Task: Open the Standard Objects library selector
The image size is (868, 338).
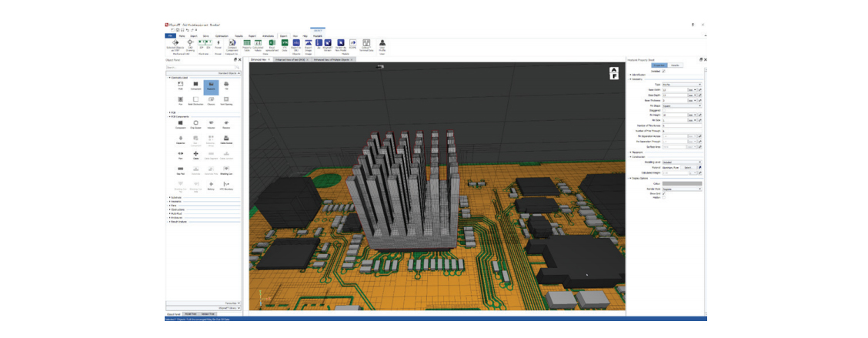Action: point(204,72)
